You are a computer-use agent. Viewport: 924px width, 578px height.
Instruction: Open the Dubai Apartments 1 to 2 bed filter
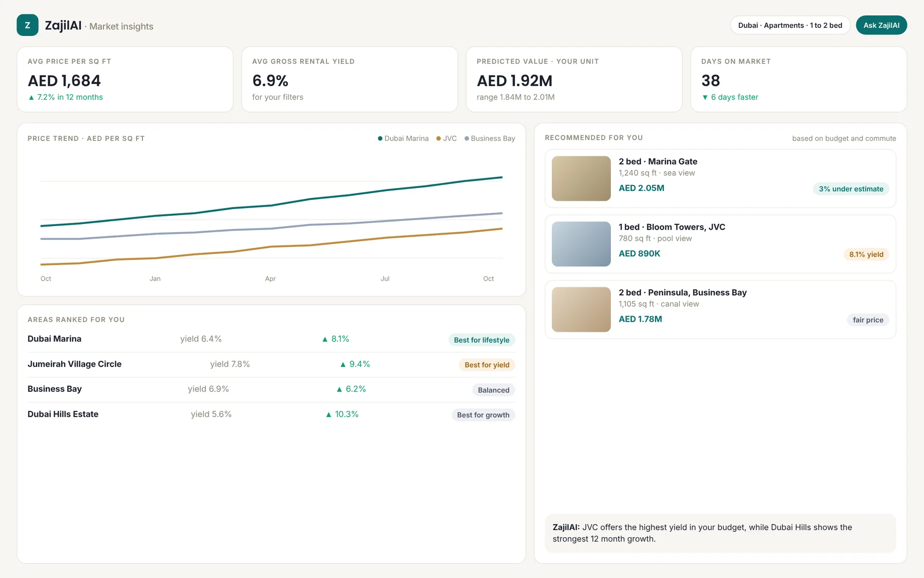point(790,25)
